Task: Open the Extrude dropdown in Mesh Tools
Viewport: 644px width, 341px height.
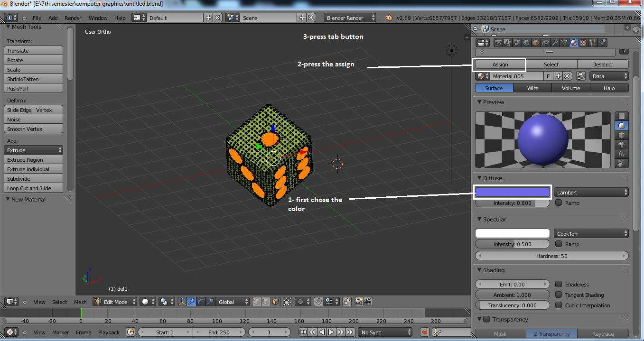Action: 34,150
